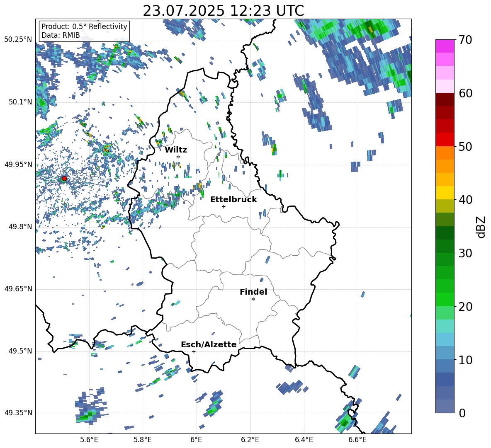Click the Esch/Alzette cross marker
Screen dimensions: 491x448
pyautogui.click(x=194, y=351)
